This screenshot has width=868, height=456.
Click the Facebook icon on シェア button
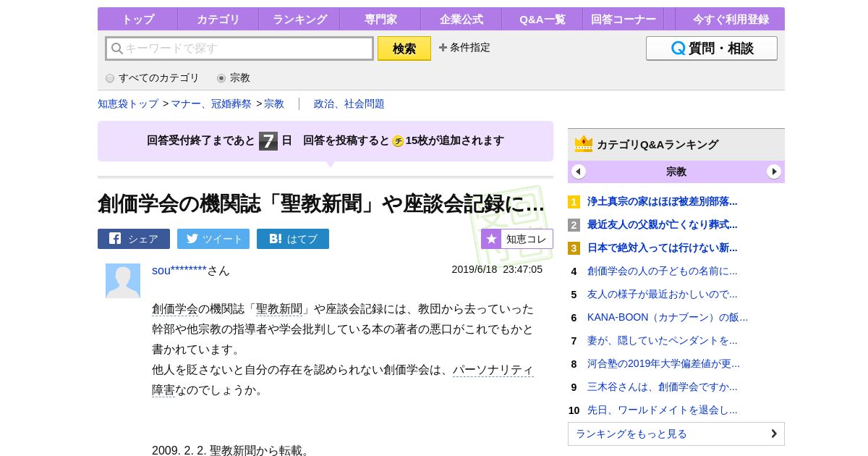point(115,238)
